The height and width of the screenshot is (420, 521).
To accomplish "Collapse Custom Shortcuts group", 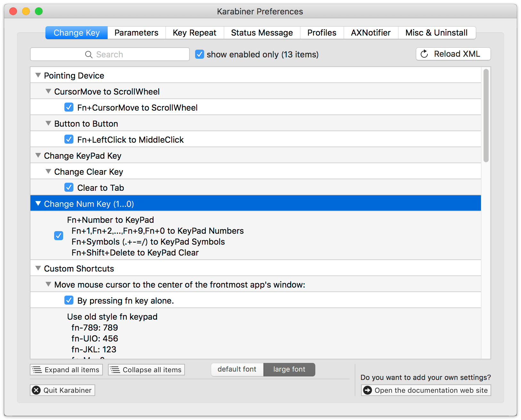I will click(38, 268).
